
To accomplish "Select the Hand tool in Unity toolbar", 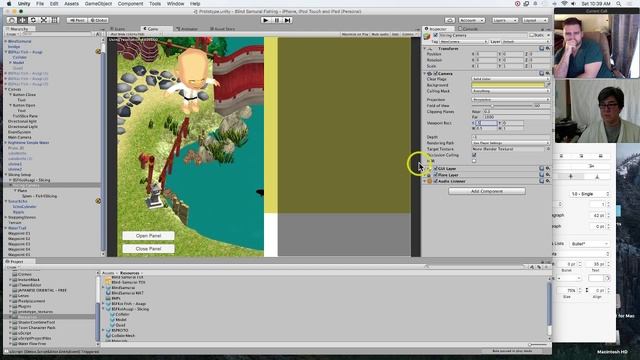I will 12,20.
